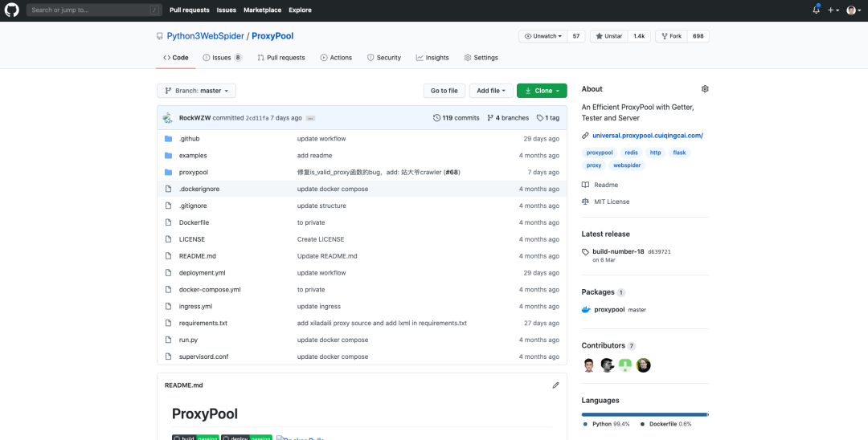868x440 pixels.
Task: Open the .github folder
Action: click(x=190, y=139)
